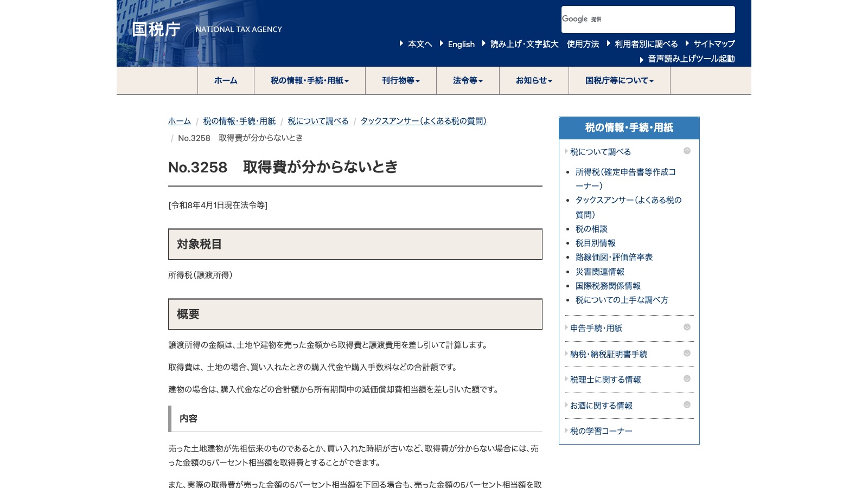Open 災害関連情報 sidebar link

(600, 272)
